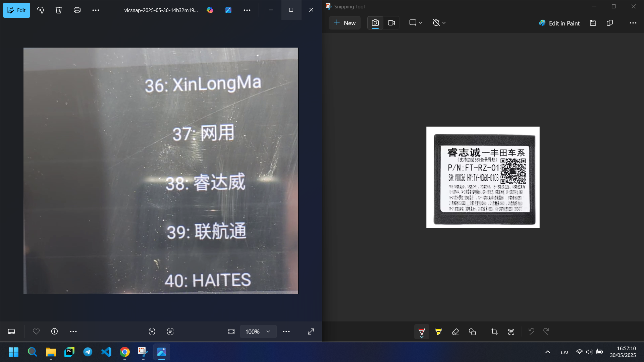644x362 pixels.
Task: Start visual search on the image in Photos
Action: point(152,331)
